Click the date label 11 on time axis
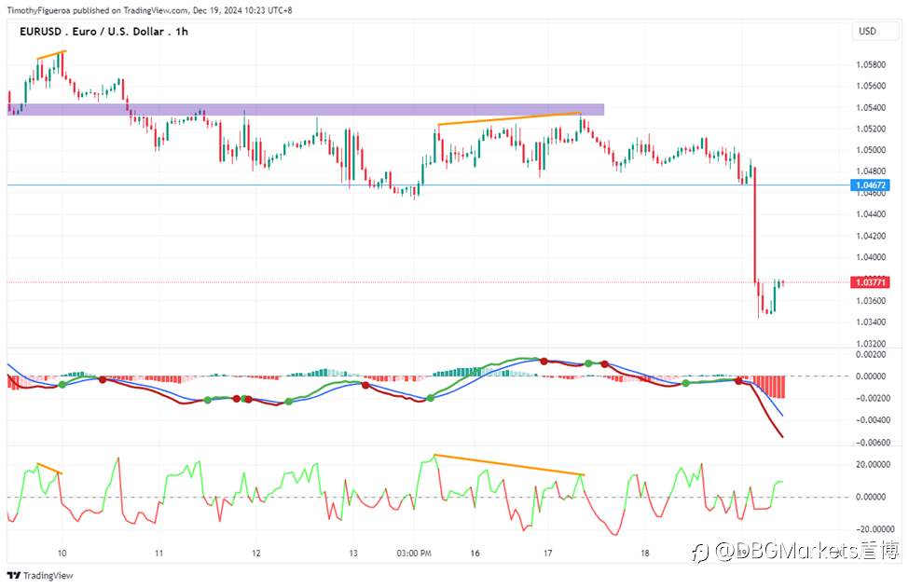Image resolution: width=909 pixels, height=588 pixels. 158,554
